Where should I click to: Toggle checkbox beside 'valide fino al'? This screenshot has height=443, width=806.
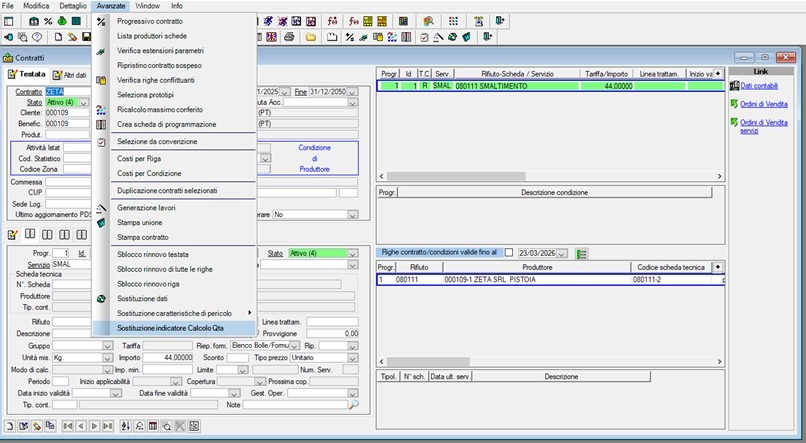point(509,252)
